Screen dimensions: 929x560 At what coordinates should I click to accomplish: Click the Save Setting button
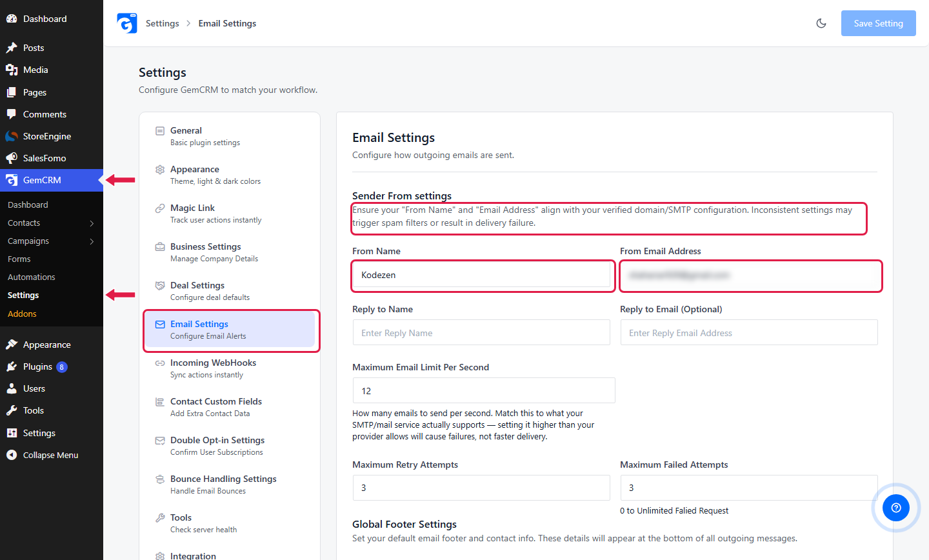[879, 23]
